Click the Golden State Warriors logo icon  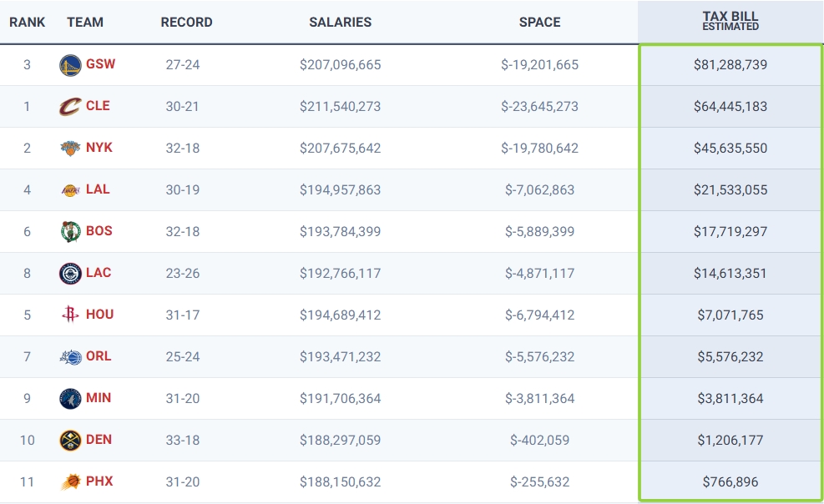[x=70, y=65]
